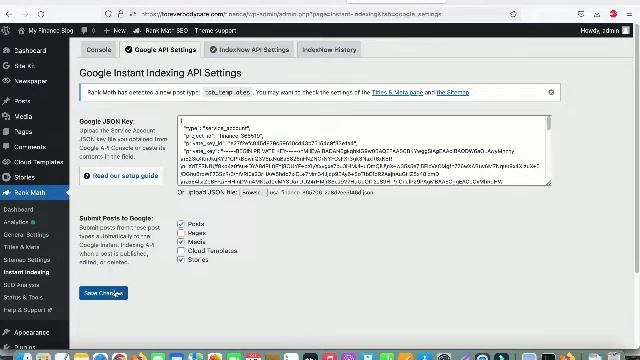Image resolution: width=640 pixels, height=360 pixels.
Task: Click the Browse button to upload JSON file
Action: (253, 192)
